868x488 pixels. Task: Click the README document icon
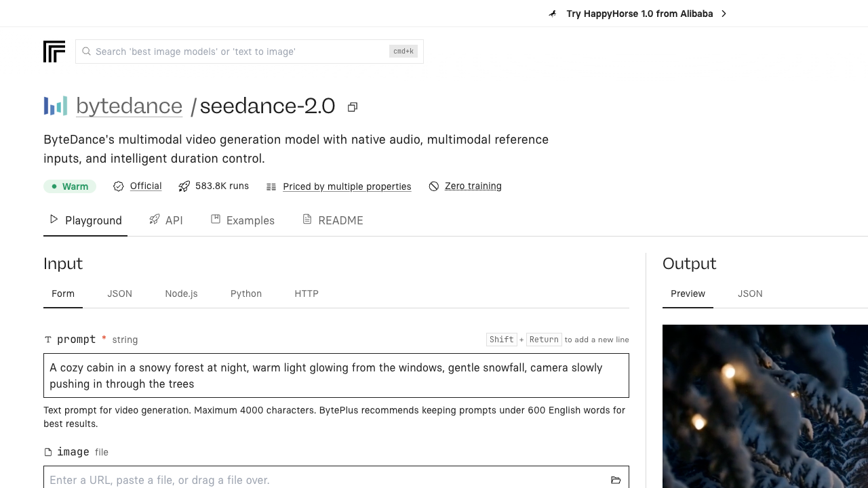pyautogui.click(x=307, y=220)
